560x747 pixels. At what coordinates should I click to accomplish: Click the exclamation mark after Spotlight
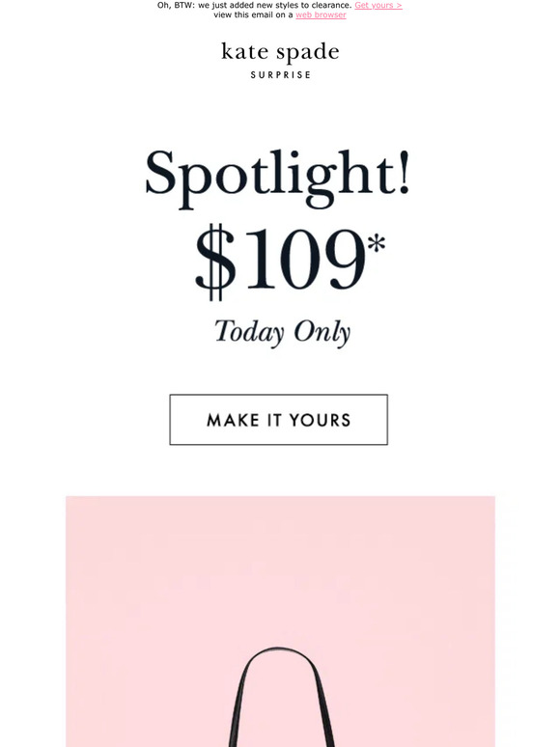pos(405,172)
